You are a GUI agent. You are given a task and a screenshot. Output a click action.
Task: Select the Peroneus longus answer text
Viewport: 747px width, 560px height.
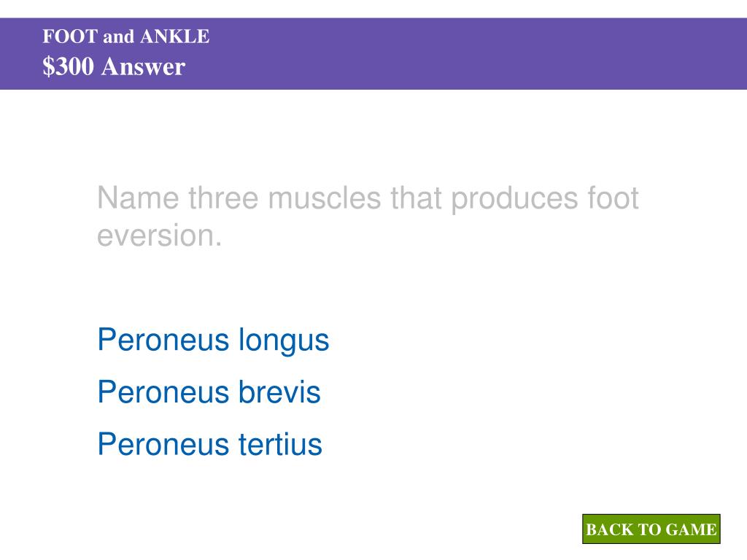point(214,341)
